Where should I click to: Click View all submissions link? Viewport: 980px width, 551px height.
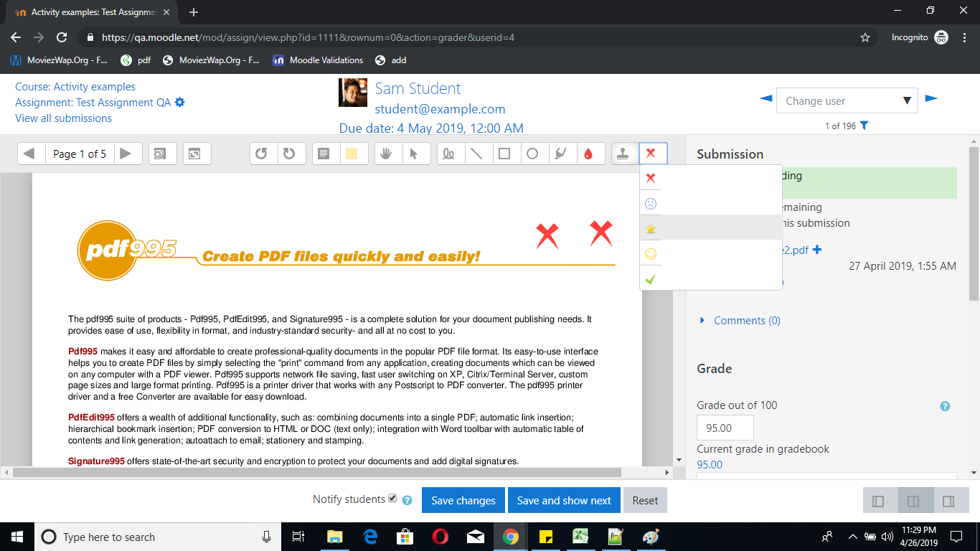(63, 118)
